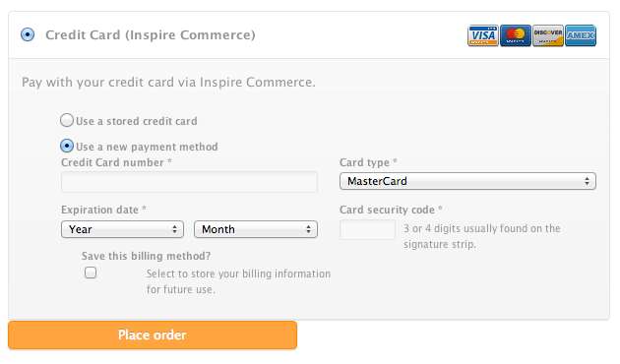Focus the Card security code field
Image resolution: width=620 pixels, height=364 pixels.
367,229
